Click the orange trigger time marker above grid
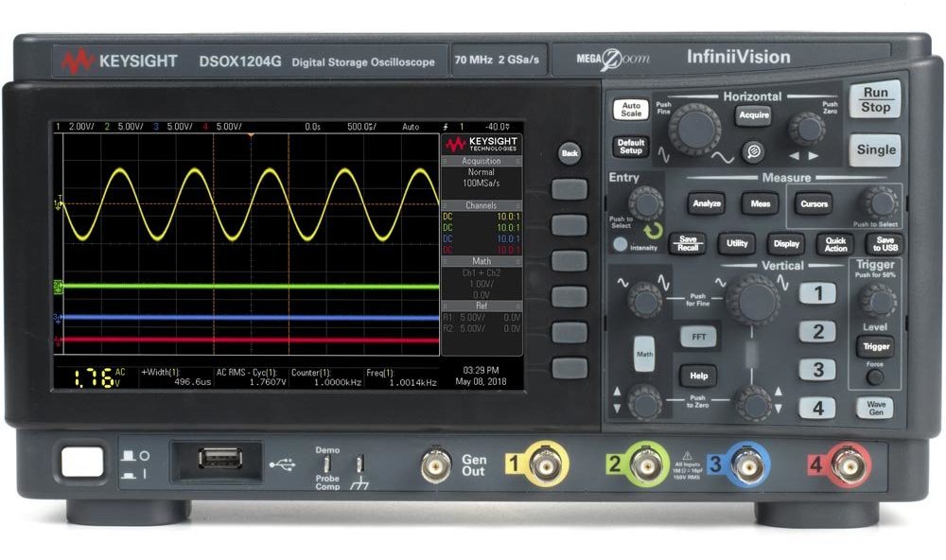This screenshot has width=946, height=560. tap(251, 136)
